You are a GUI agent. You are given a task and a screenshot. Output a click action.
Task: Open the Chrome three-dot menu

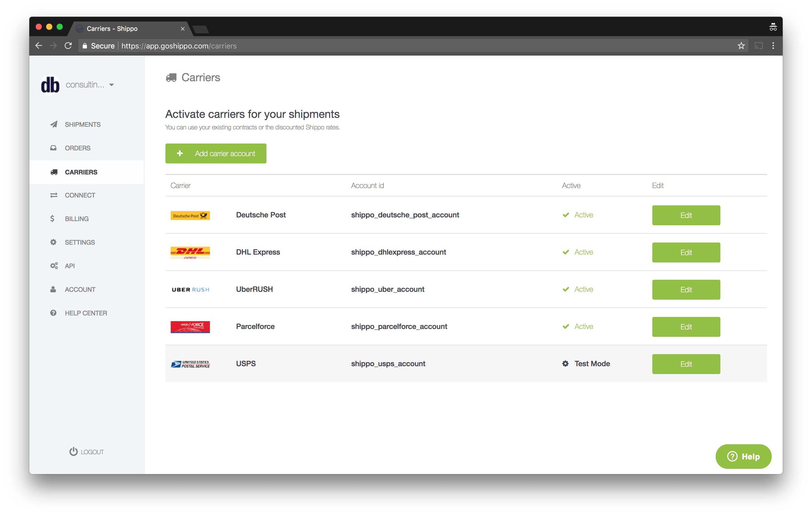tap(773, 46)
